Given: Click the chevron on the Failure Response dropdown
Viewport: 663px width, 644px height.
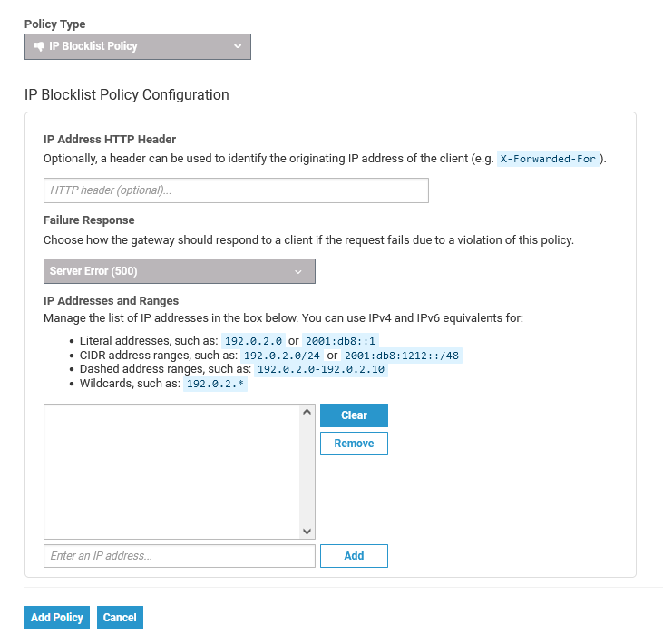Looking at the screenshot, I should point(298,271).
